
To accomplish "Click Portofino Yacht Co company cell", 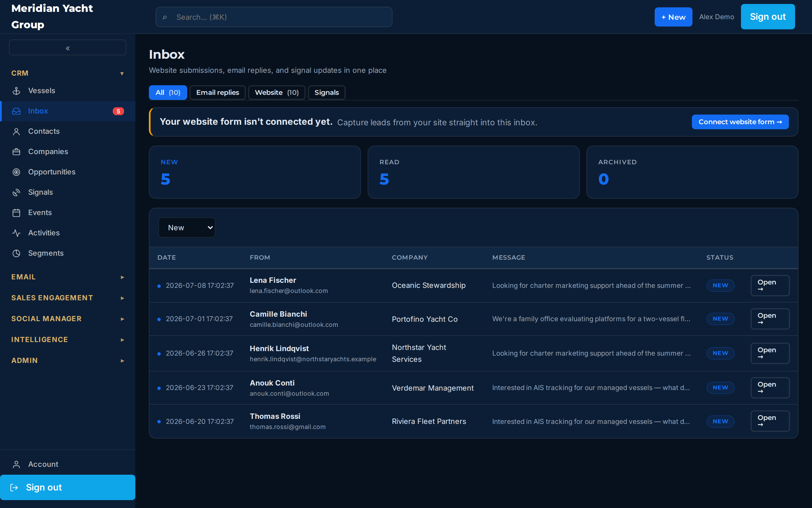I will click(x=424, y=319).
